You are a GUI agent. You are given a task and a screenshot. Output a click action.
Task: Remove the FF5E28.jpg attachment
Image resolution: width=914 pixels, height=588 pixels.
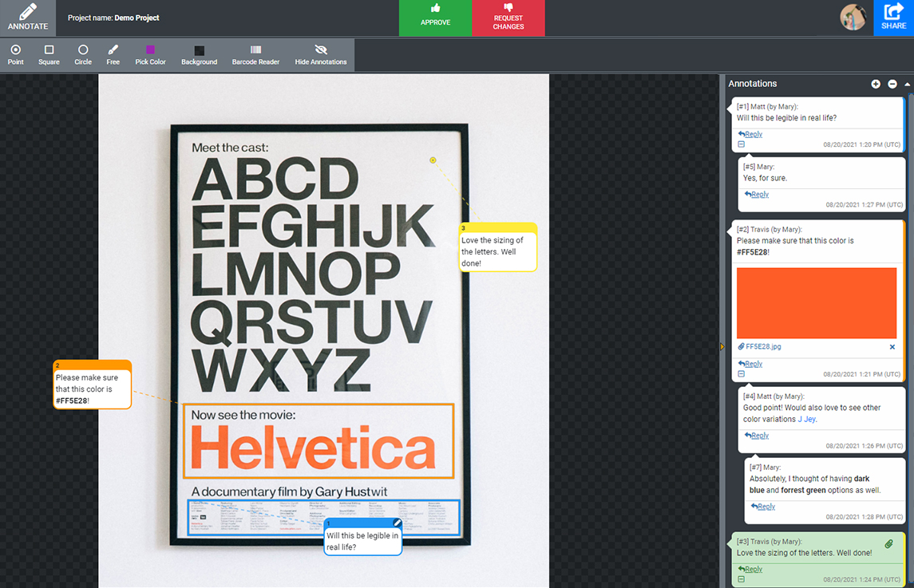pos(892,347)
